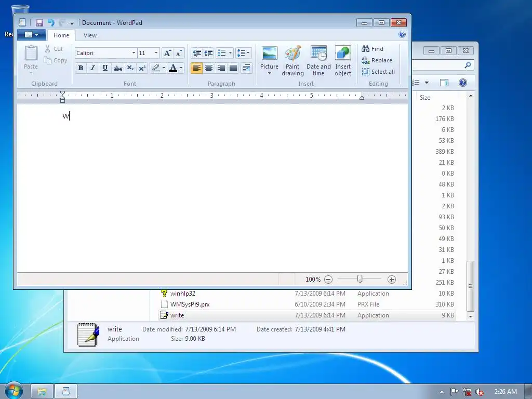Screen dimensions: 532x399
Task: Click the zoom in plus button
Action: click(x=392, y=280)
